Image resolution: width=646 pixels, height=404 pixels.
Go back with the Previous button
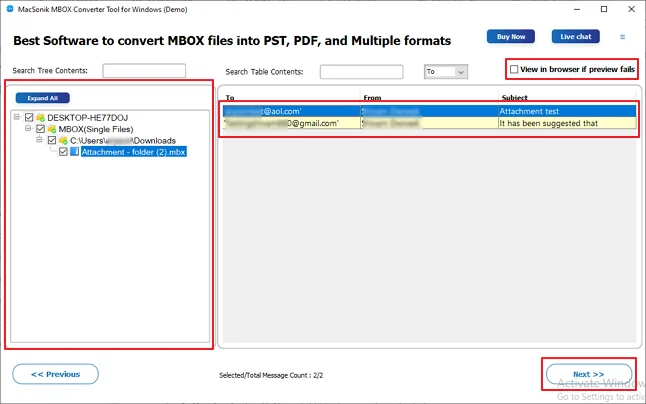pyautogui.click(x=56, y=374)
